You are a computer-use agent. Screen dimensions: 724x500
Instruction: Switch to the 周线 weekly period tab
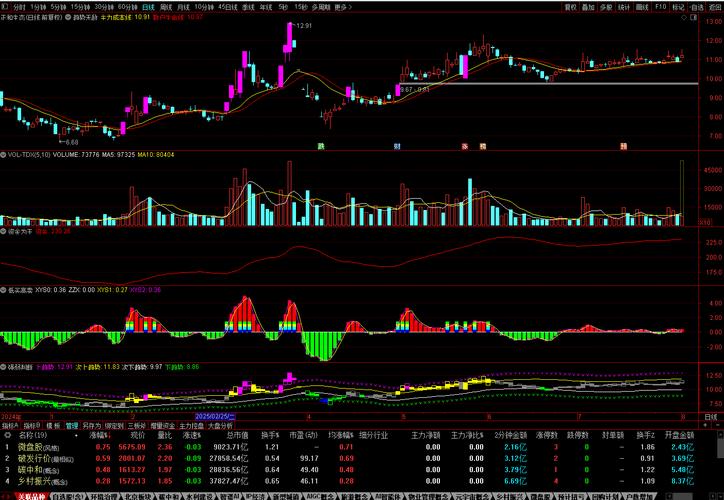tap(166, 6)
